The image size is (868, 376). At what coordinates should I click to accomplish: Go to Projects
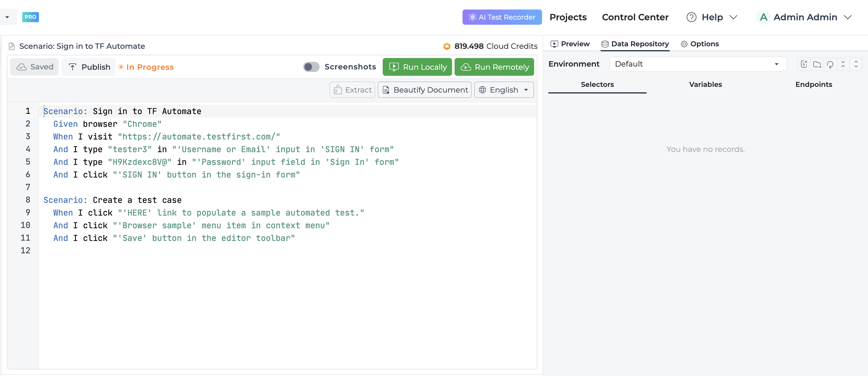point(568,17)
